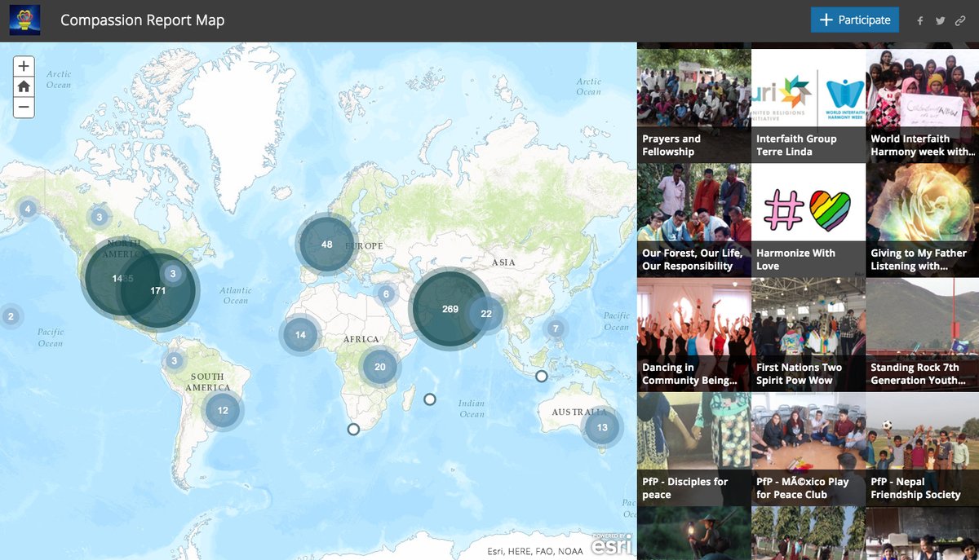Click the Participate button
979x560 pixels.
coord(855,20)
